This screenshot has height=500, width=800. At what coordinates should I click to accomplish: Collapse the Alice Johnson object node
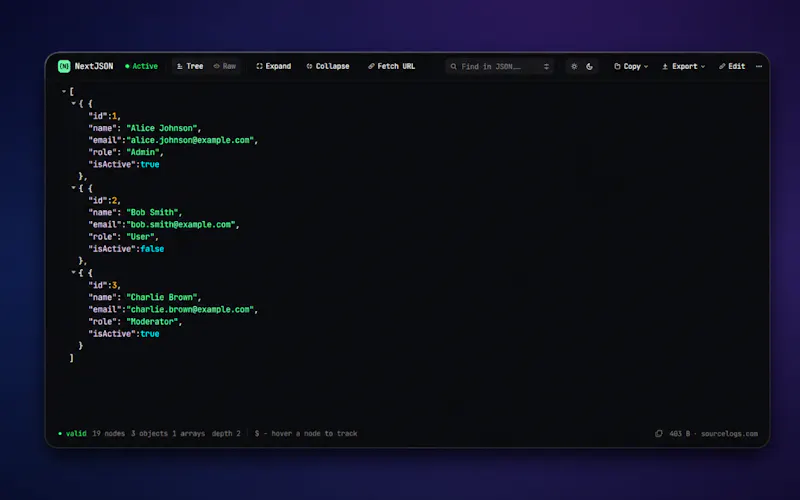pyautogui.click(x=73, y=103)
